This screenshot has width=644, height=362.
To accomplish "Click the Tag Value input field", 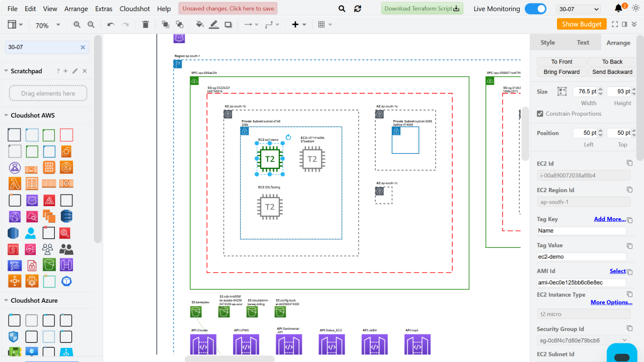I will [x=582, y=256].
